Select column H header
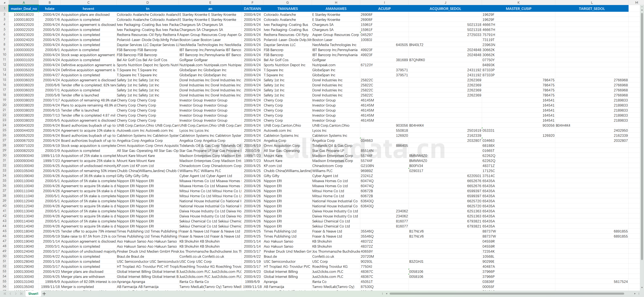This screenshot has width=644, height=297. pos(336,3)
